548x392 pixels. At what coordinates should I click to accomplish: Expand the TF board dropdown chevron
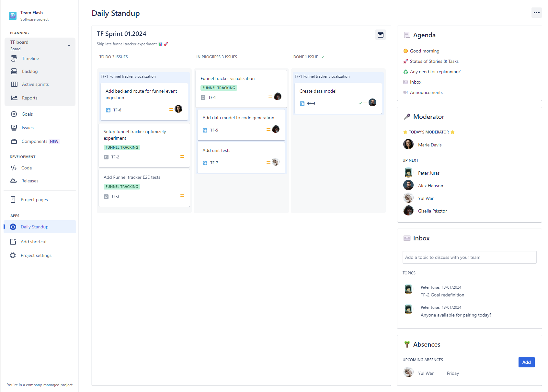point(69,45)
